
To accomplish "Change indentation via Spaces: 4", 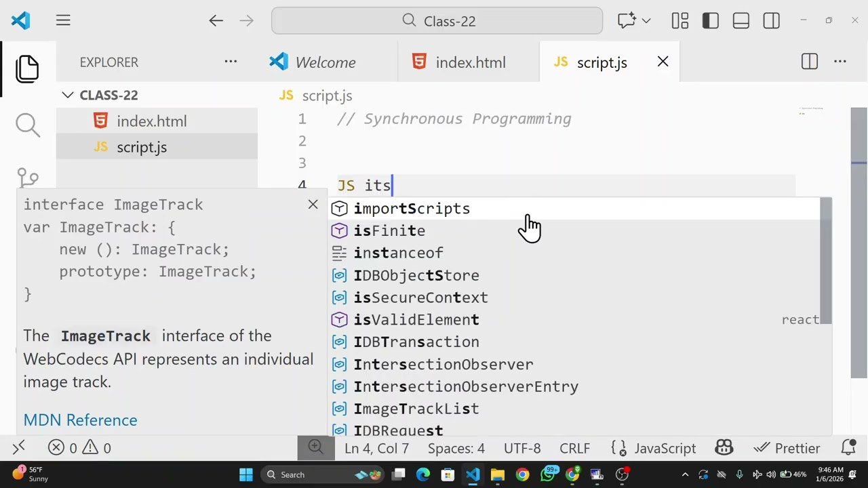I will tap(456, 448).
